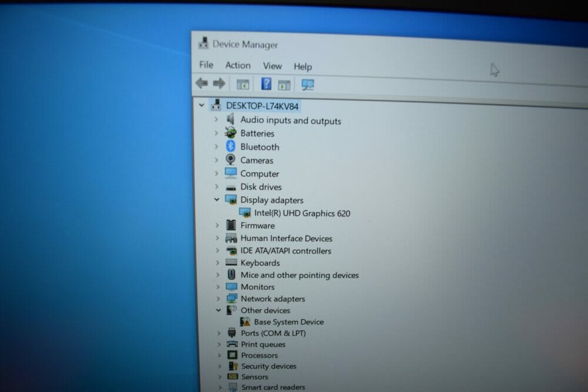Image resolution: width=588 pixels, height=392 pixels.
Task: Click the Disk drives icon
Action: coord(231,187)
